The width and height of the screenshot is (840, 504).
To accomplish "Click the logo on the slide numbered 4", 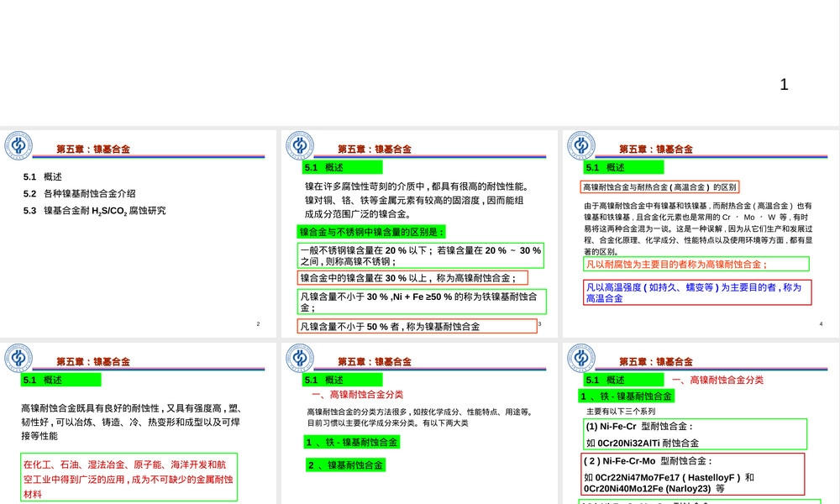I will [x=581, y=145].
